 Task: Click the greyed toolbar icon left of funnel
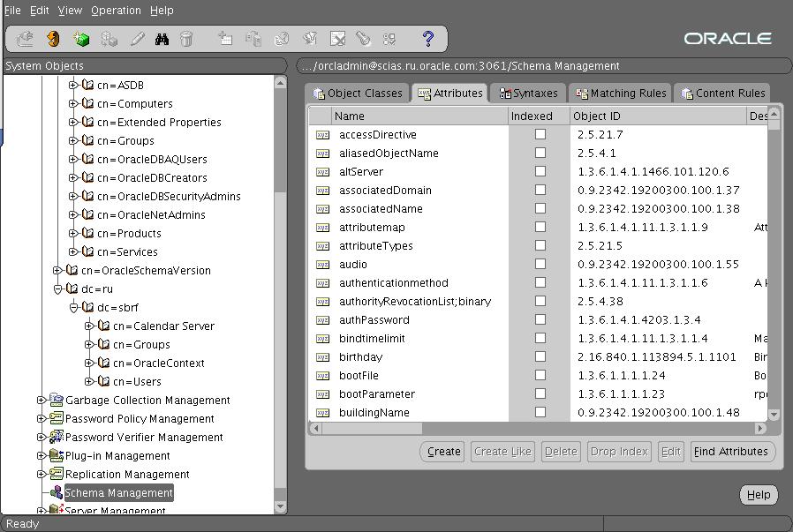point(281,39)
